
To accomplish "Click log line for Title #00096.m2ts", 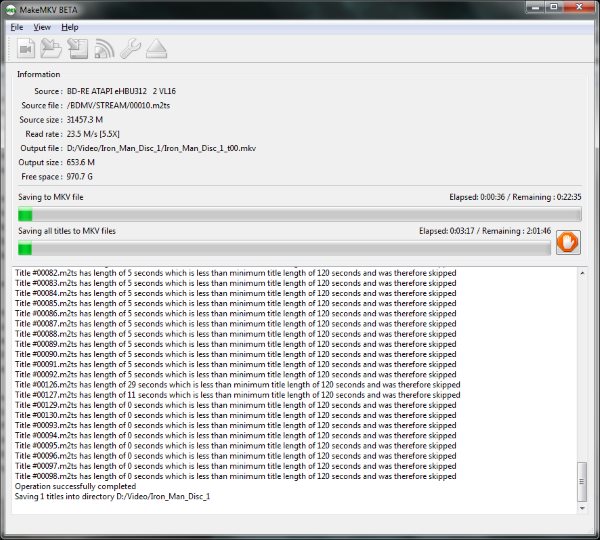I will tap(235, 456).
